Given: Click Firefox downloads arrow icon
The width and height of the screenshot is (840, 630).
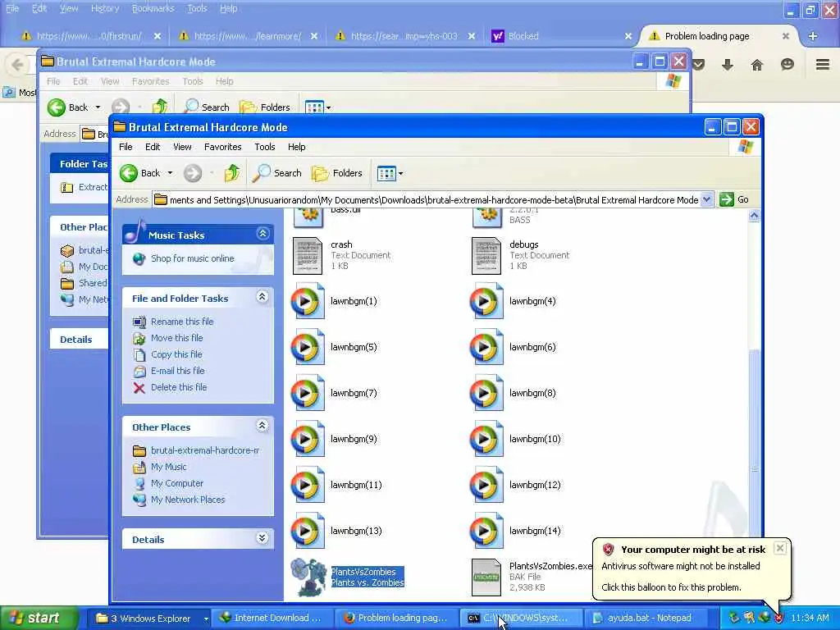Looking at the screenshot, I should (728, 66).
